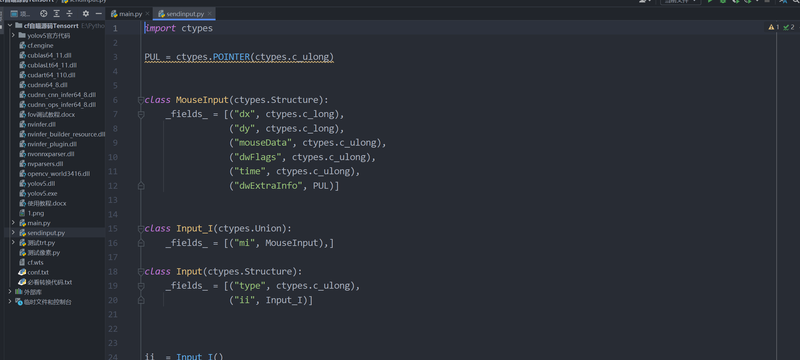Fold the Input_I class at line 15
800x360 pixels.
coord(141,228)
